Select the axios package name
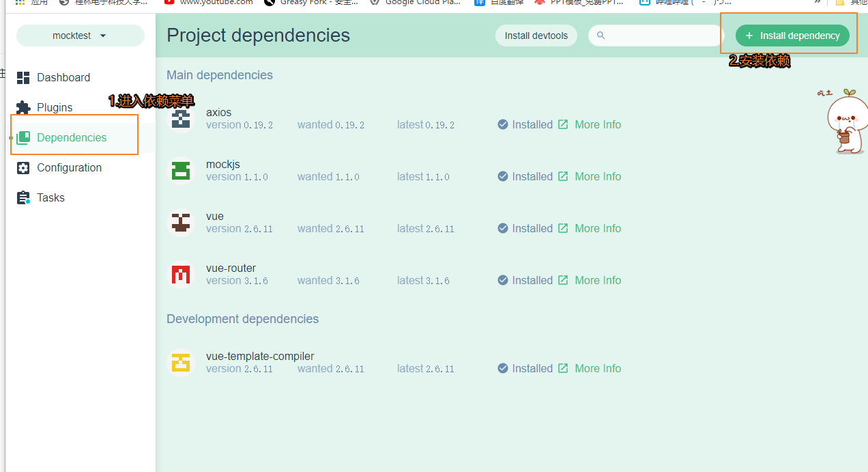 coord(218,113)
